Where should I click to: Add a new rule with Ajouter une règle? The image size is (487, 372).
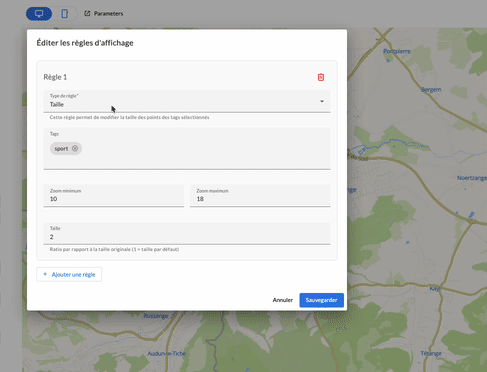tap(69, 274)
